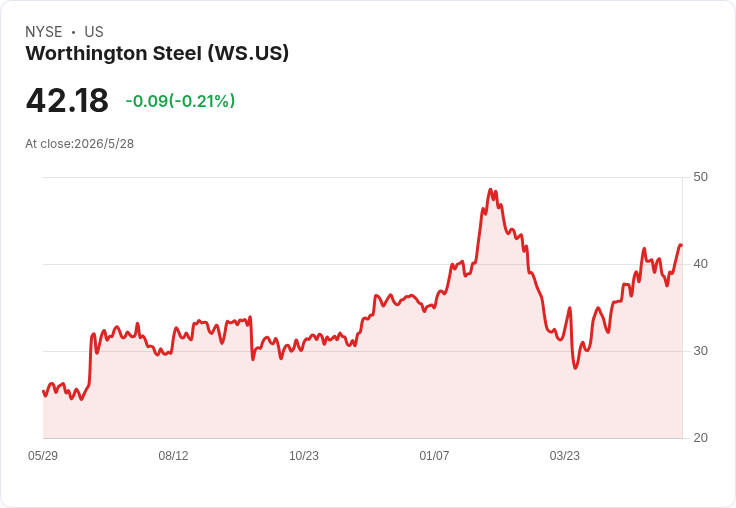Click the price change -0.09(-0.21%) text

click(x=180, y=101)
